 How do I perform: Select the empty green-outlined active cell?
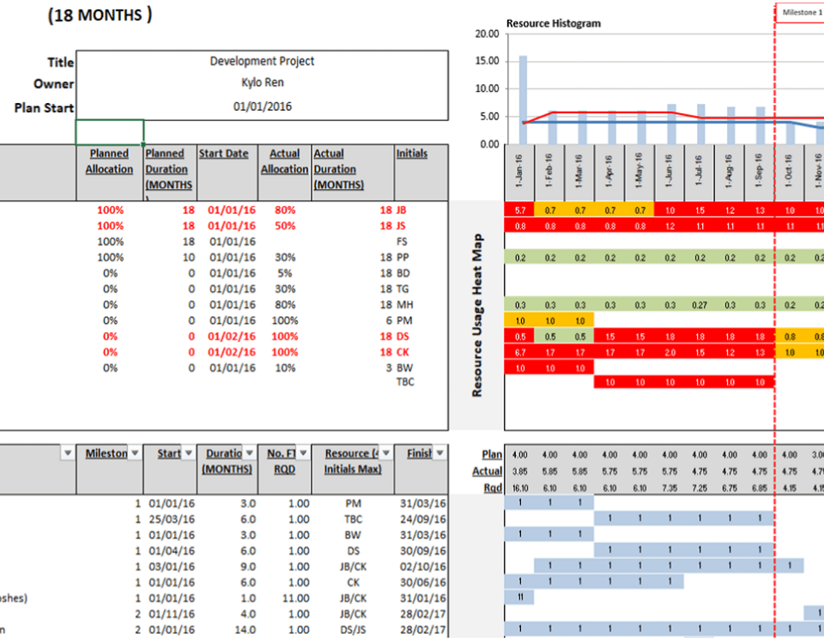pos(110,132)
